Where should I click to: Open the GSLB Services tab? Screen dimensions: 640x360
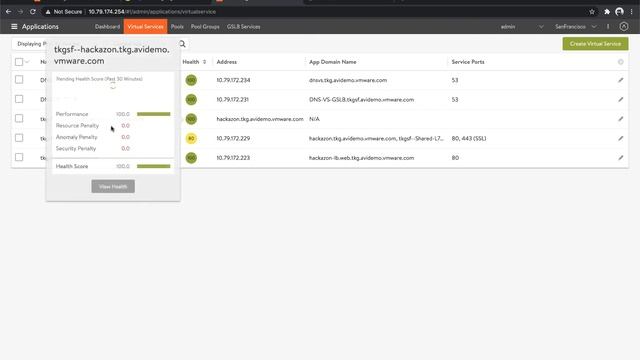point(243,27)
